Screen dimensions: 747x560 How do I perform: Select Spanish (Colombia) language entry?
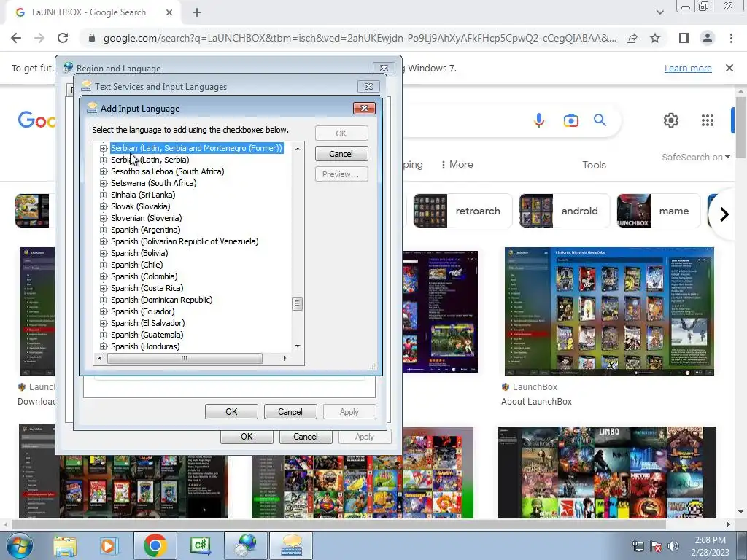tap(144, 276)
